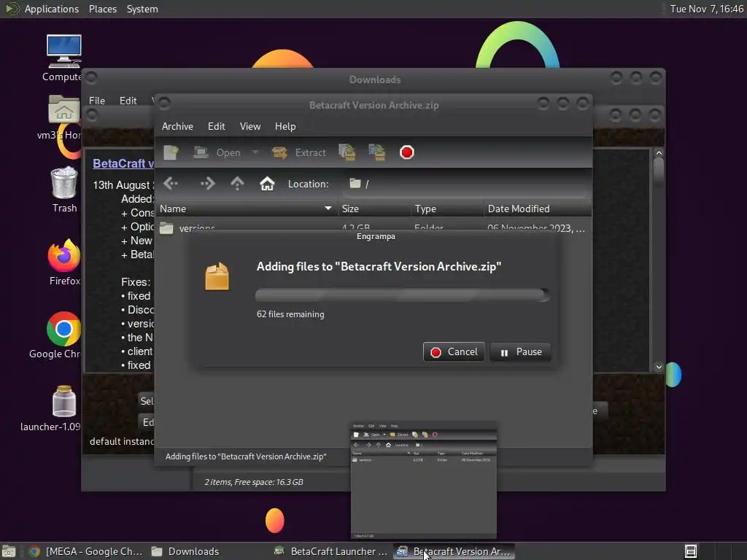The image size is (747, 560).
Task: Click the window preview thumbnail
Action: tap(424, 480)
